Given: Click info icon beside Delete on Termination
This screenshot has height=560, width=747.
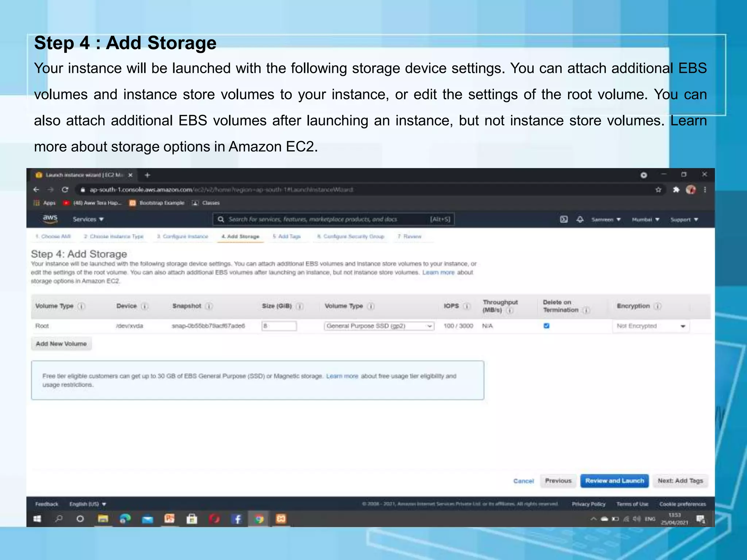Looking at the screenshot, I should 586,310.
